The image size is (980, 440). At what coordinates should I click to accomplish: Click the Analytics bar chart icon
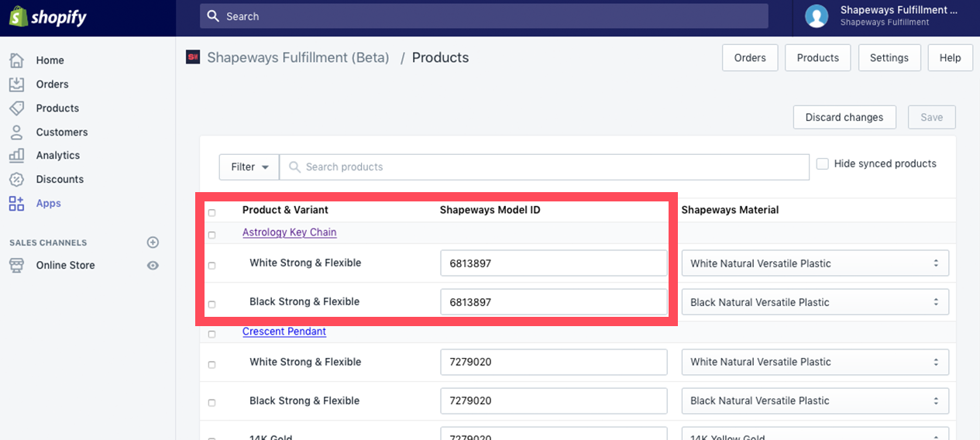(16, 155)
